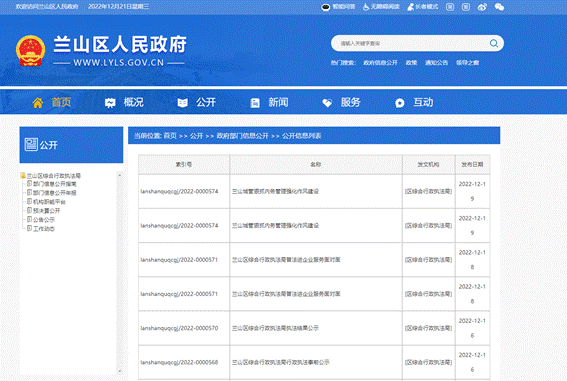Open 概况 in main navigation
Viewport: 567px width, 381px height.
coord(133,103)
